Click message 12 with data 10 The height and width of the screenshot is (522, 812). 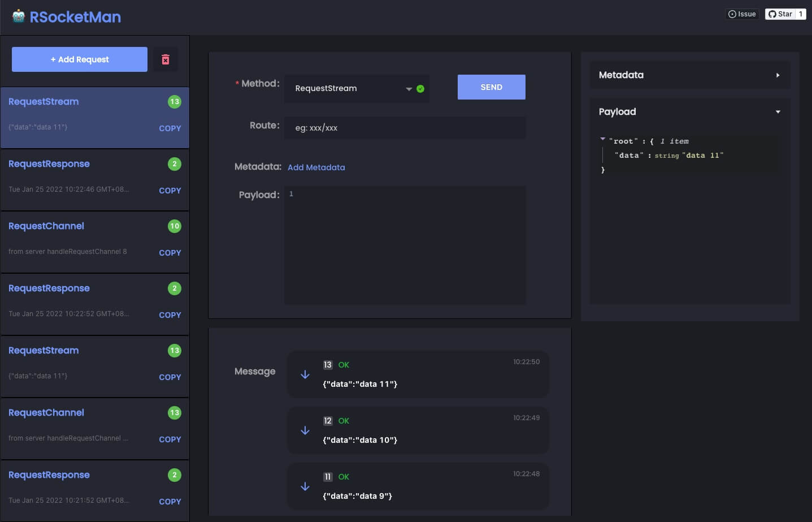coord(418,430)
